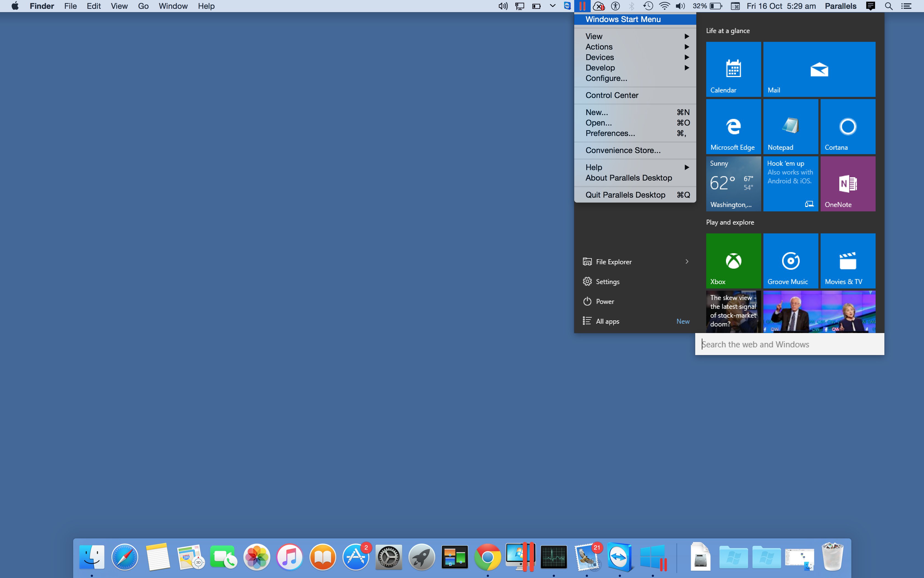The image size is (924, 578).
Task: Open Parallels Preferences... menu item
Action: (635, 133)
